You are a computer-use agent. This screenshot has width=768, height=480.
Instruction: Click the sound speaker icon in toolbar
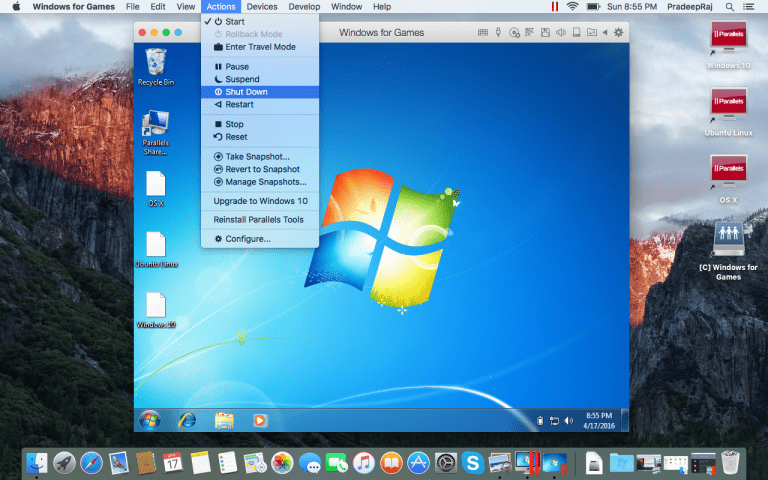pos(561,32)
